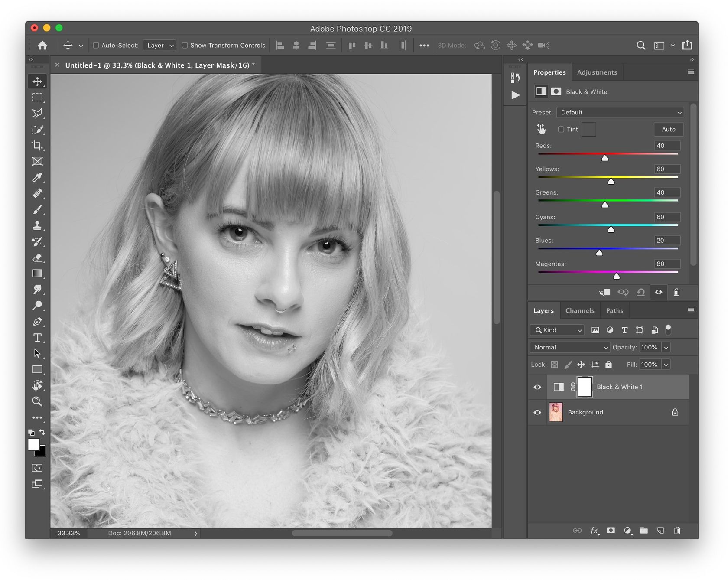Click the Reds slider handle
Image resolution: width=728 pixels, height=580 pixels.
[605, 158]
